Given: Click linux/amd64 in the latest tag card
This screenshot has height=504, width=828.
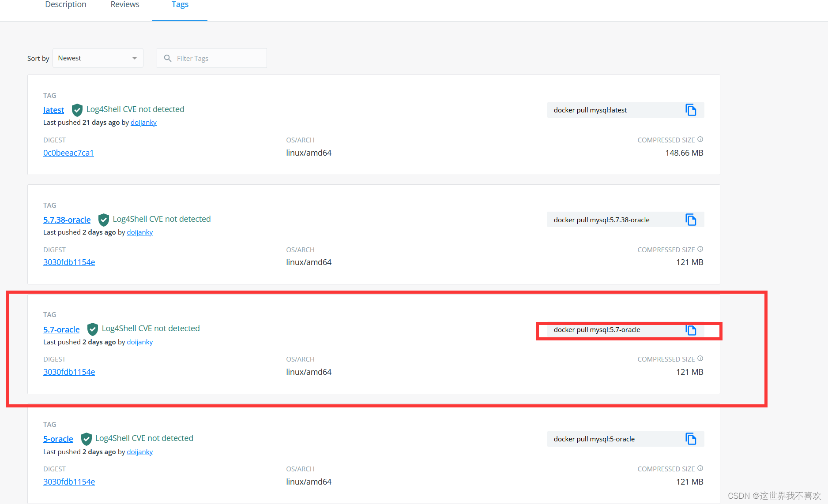Looking at the screenshot, I should 309,153.
